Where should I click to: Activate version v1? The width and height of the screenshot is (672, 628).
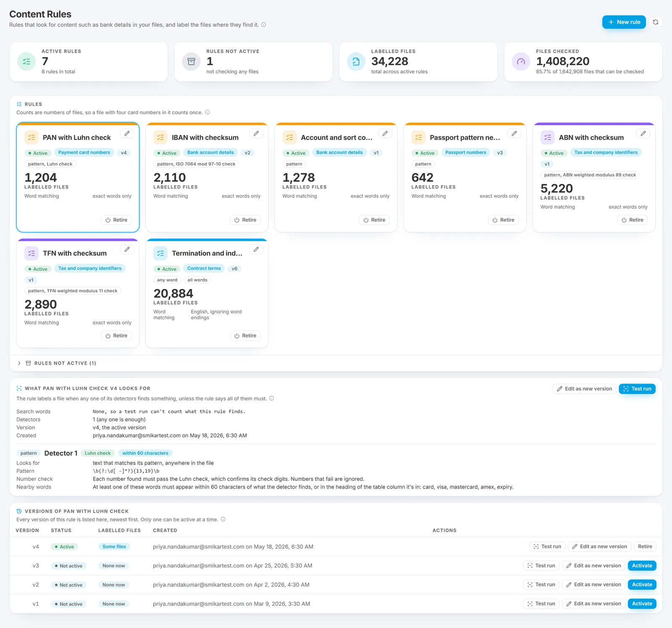[x=642, y=604]
